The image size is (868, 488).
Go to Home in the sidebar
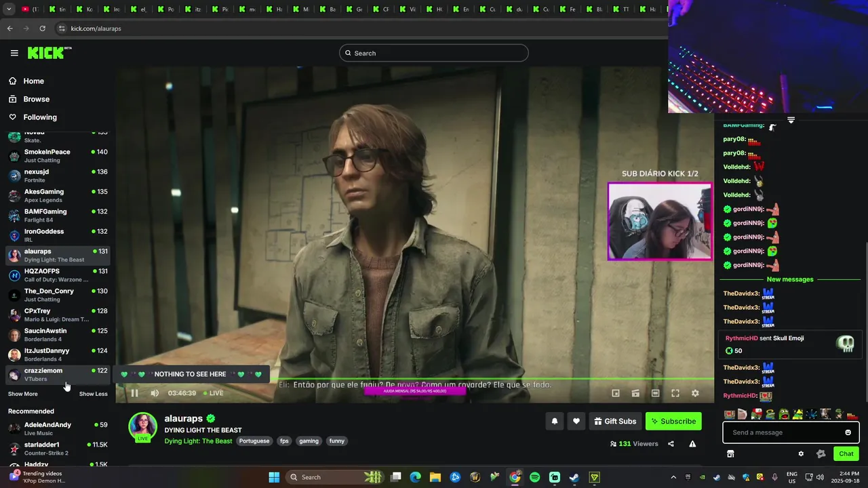pyautogui.click(x=26, y=81)
